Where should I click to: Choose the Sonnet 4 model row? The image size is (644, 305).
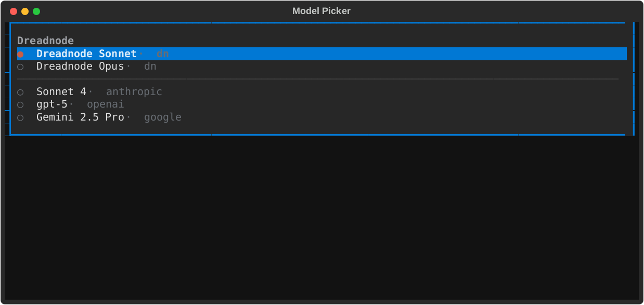62,91
